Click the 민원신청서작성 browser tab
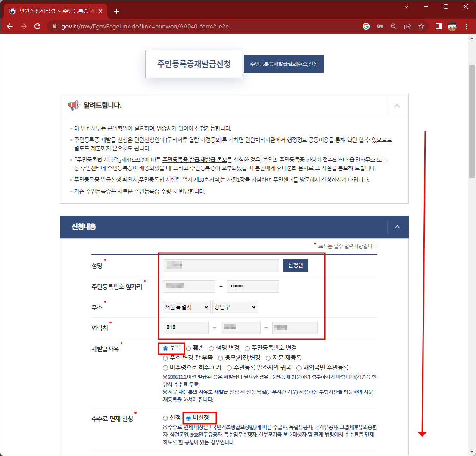 [x=52, y=11]
